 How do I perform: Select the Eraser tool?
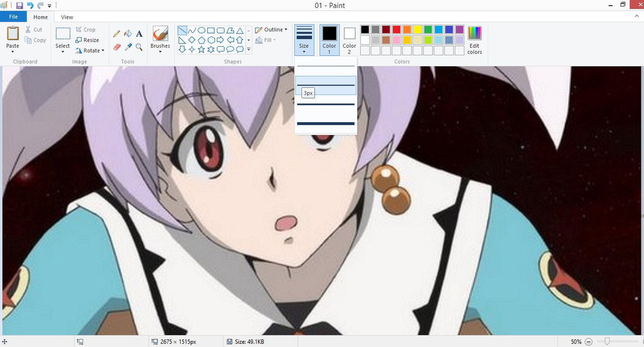point(117,47)
